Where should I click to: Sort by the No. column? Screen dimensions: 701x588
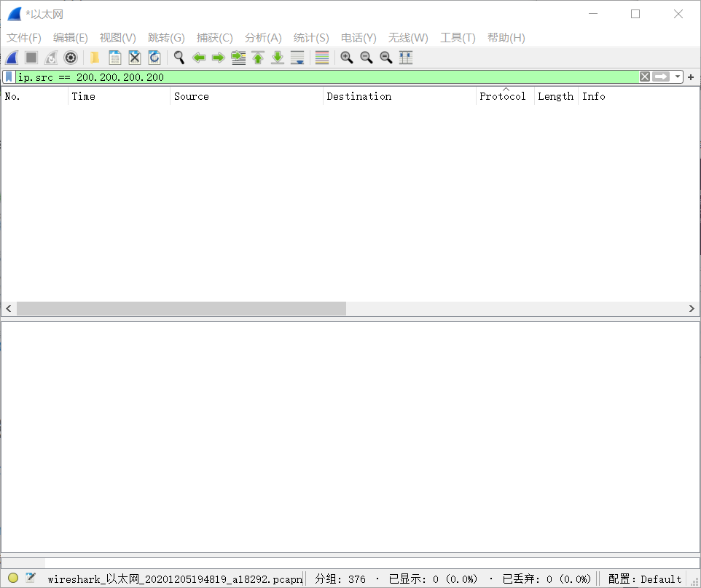coord(35,96)
